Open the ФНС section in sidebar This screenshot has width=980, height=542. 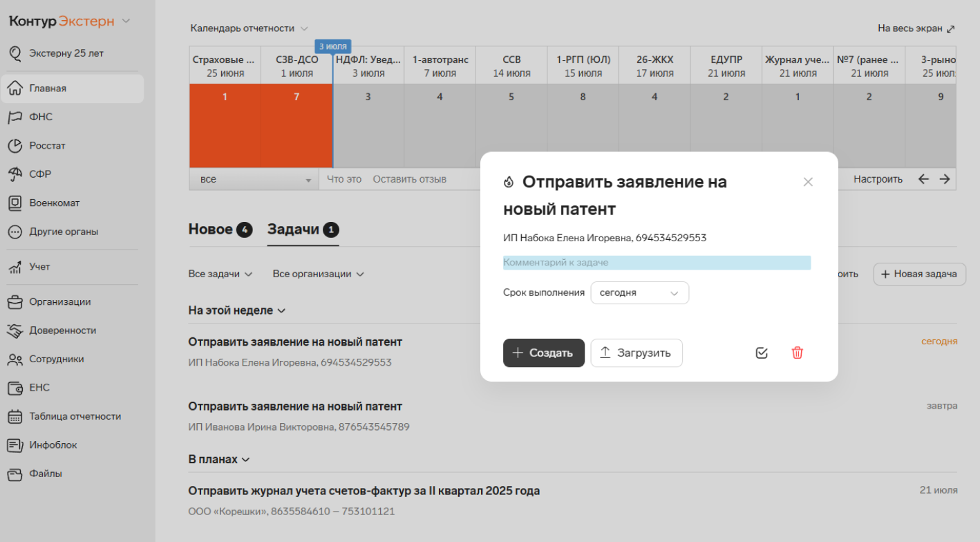tap(40, 117)
